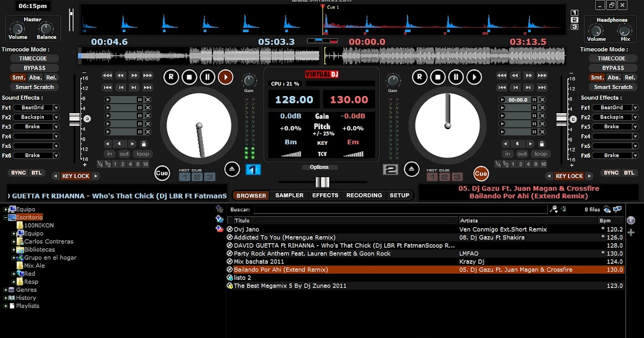Collapse the Escritorio tree node

(6, 217)
